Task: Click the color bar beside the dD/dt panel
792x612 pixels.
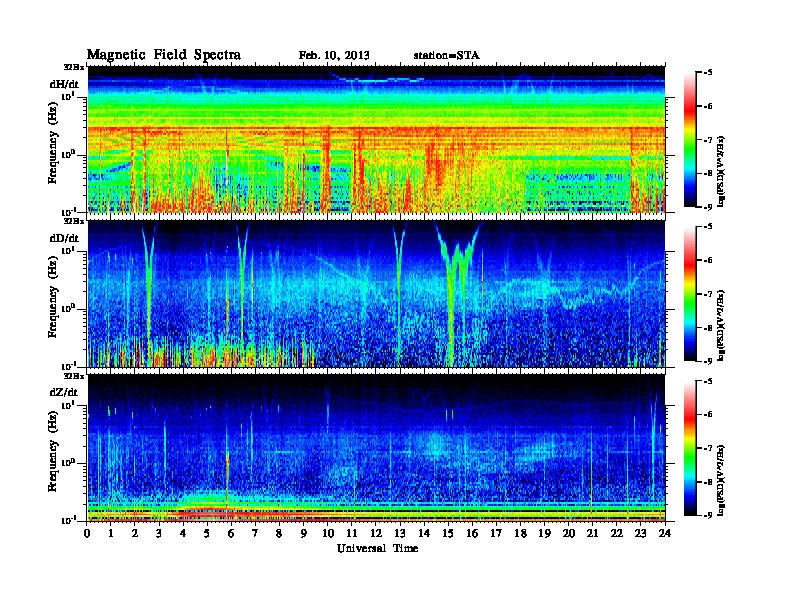Action: click(x=690, y=294)
